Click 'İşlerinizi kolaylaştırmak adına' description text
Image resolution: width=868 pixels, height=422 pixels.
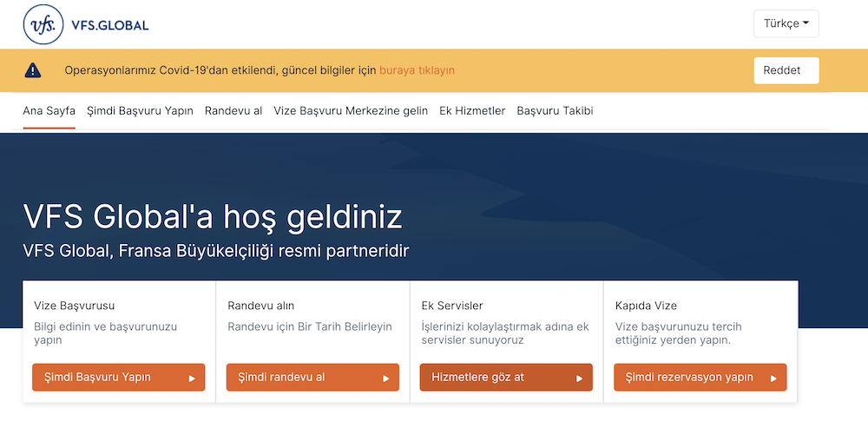pos(505,333)
